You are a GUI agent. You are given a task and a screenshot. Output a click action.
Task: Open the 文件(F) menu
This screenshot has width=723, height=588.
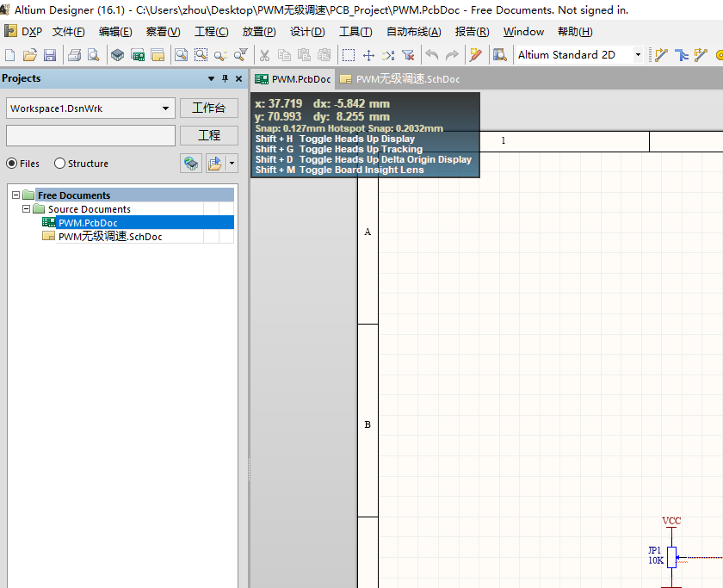pyautogui.click(x=68, y=31)
